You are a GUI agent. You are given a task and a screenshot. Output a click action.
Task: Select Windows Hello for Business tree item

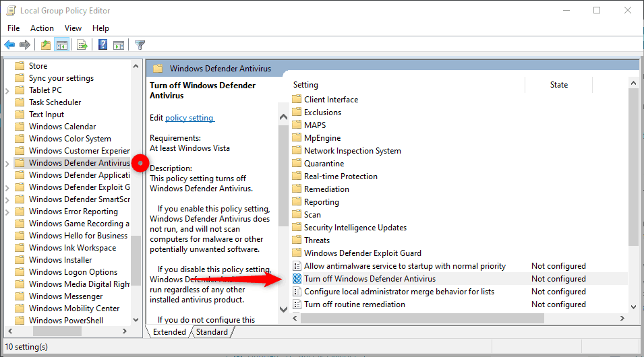(x=78, y=236)
